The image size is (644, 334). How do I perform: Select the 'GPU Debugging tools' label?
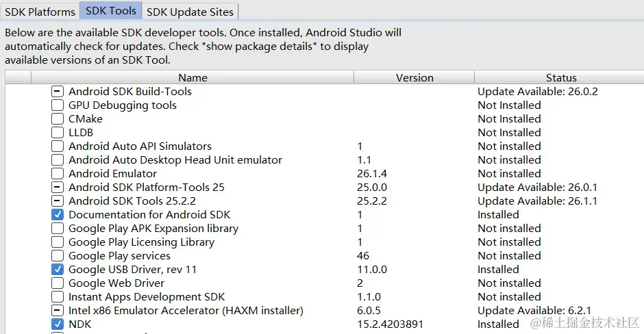point(123,105)
